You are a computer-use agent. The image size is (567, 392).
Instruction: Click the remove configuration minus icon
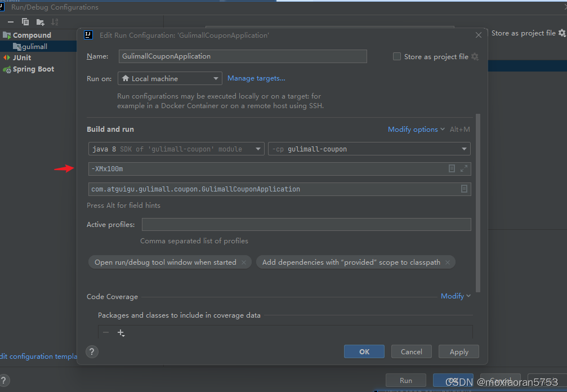pyautogui.click(x=11, y=22)
